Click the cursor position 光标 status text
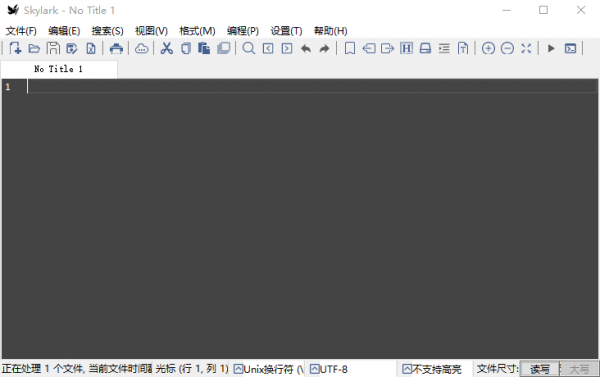The height and width of the screenshot is (377, 600). [x=192, y=369]
